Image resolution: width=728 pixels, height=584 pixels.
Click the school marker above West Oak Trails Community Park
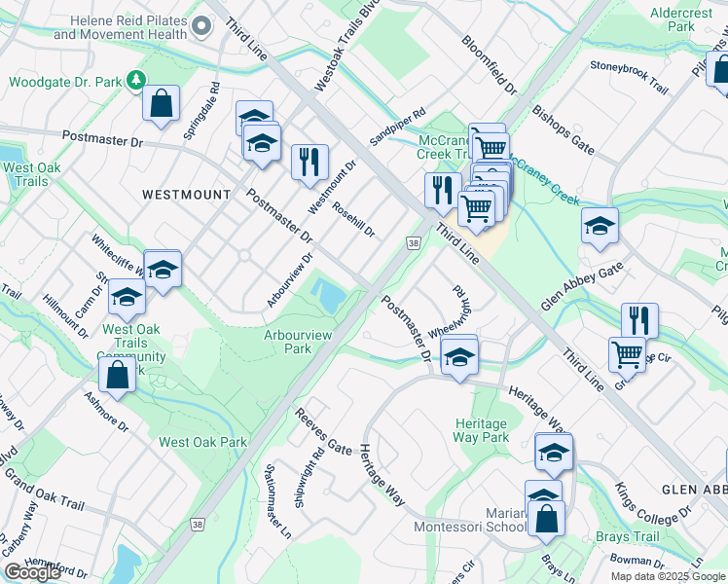127,298
